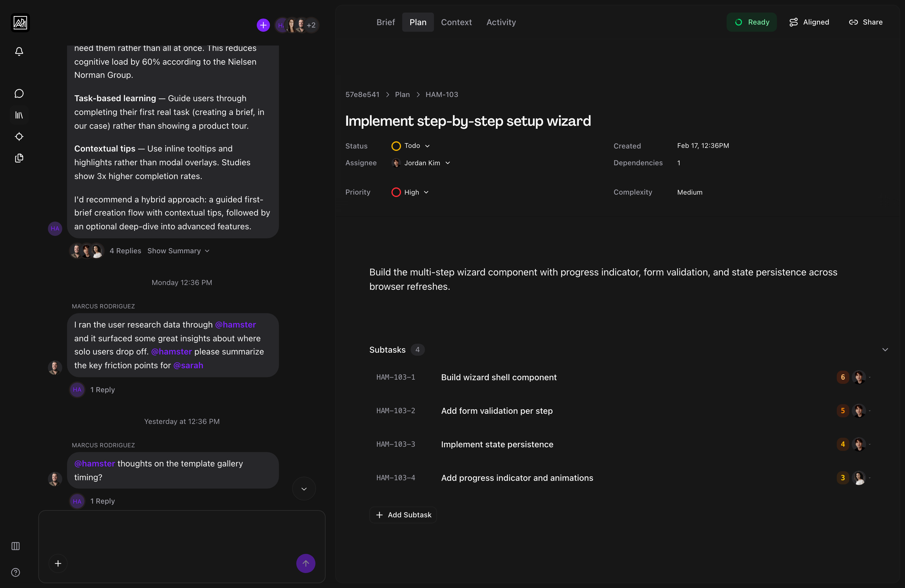905x588 pixels.
Task: Click the Add Subtask button
Action: [403, 515]
